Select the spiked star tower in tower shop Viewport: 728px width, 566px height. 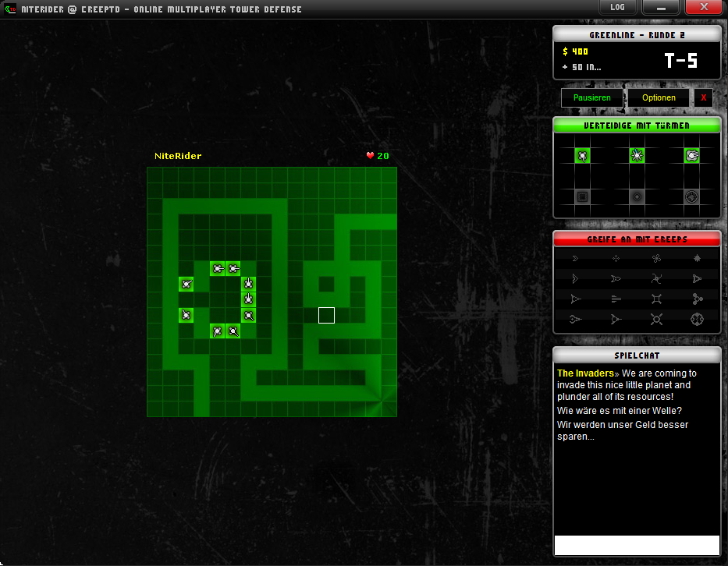pyautogui.click(x=637, y=155)
